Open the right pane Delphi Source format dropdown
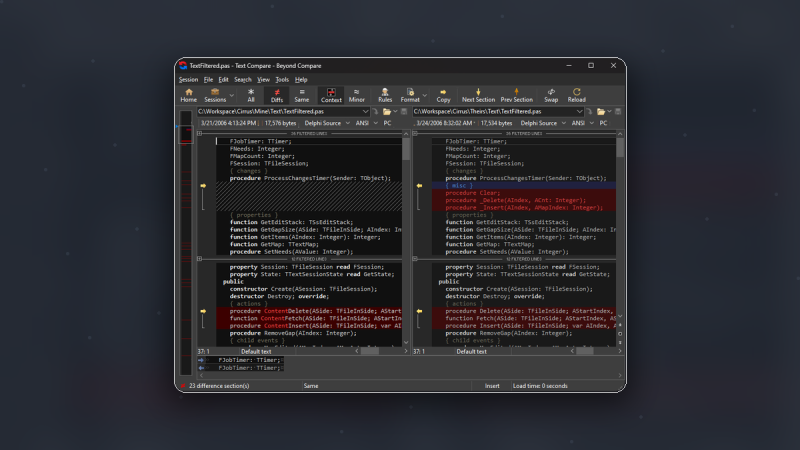Image resolution: width=800 pixels, height=450 pixels. [543, 123]
